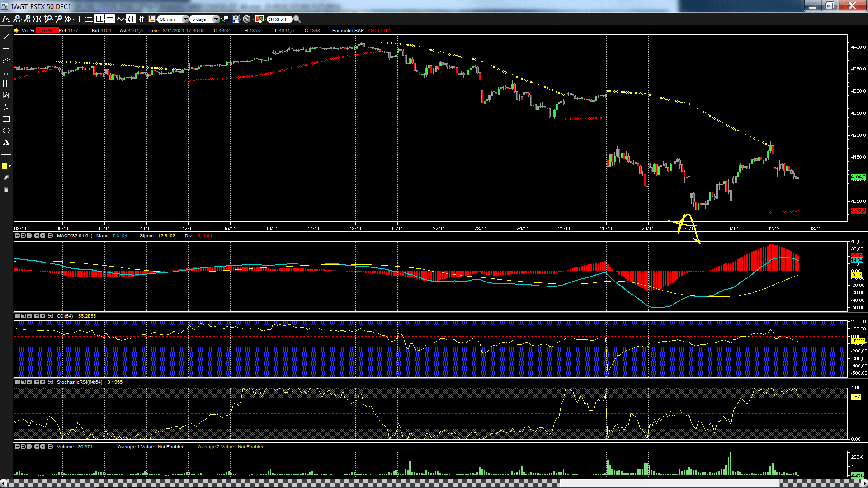Open the drawing color dropdown arrow
The height and width of the screenshot is (488, 868).
pos(9,166)
